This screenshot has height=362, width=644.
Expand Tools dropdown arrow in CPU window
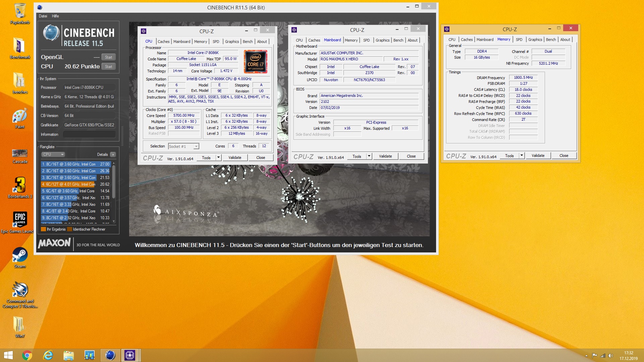point(218,158)
